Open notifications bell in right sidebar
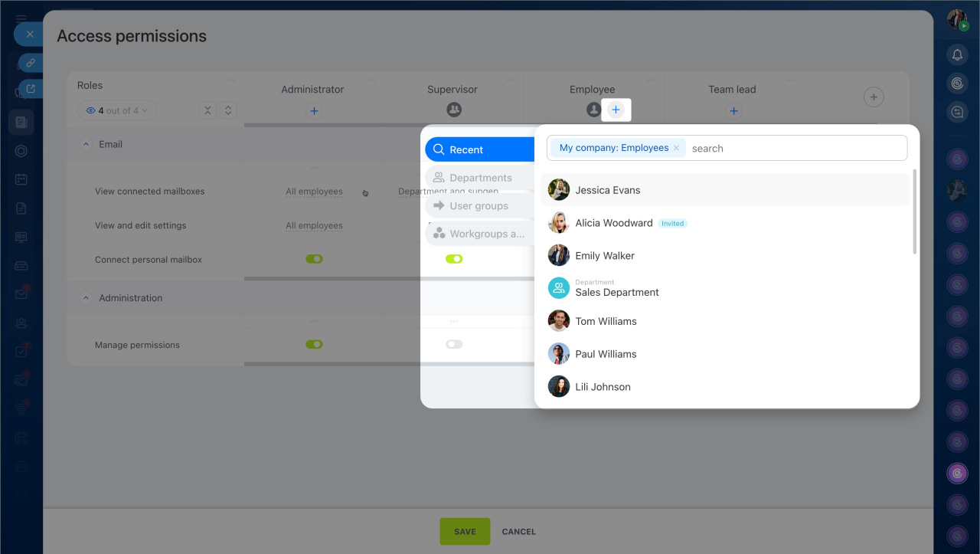This screenshot has height=554, width=980. [x=957, y=54]
